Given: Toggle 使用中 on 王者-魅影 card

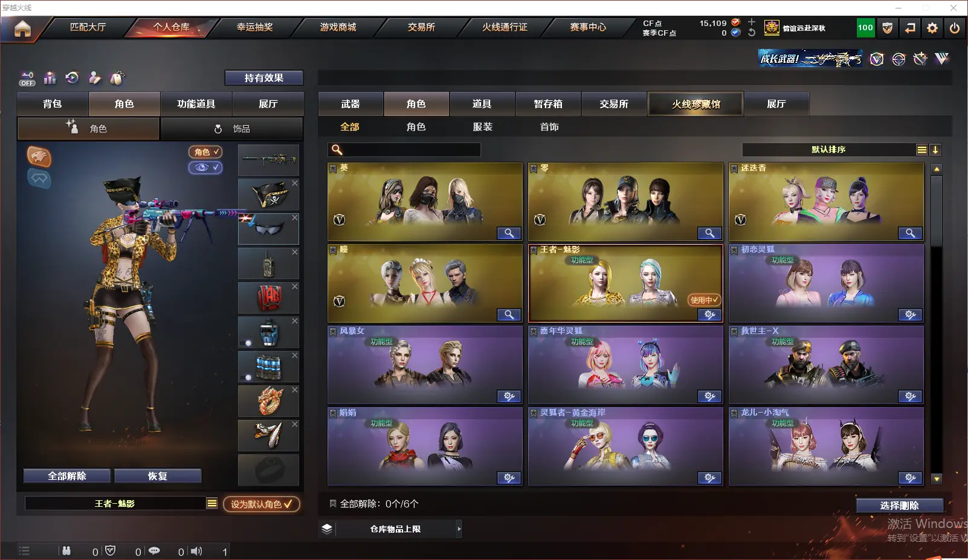Looking at the screenshot, I should coord(704,300).
